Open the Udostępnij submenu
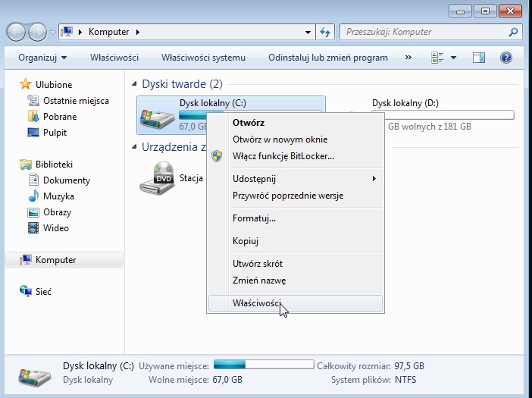 click(296, 179)
